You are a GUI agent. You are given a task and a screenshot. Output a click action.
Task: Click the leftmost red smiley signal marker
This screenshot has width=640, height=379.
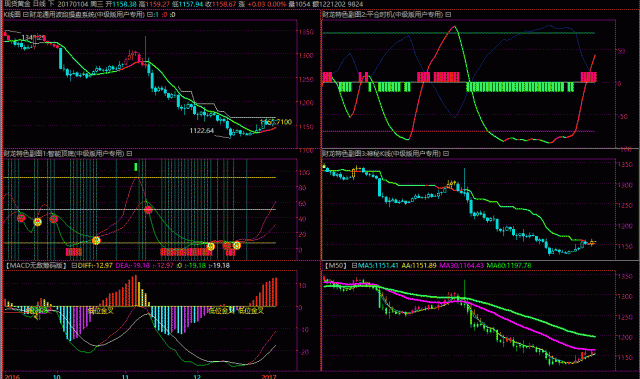[21, 218]
